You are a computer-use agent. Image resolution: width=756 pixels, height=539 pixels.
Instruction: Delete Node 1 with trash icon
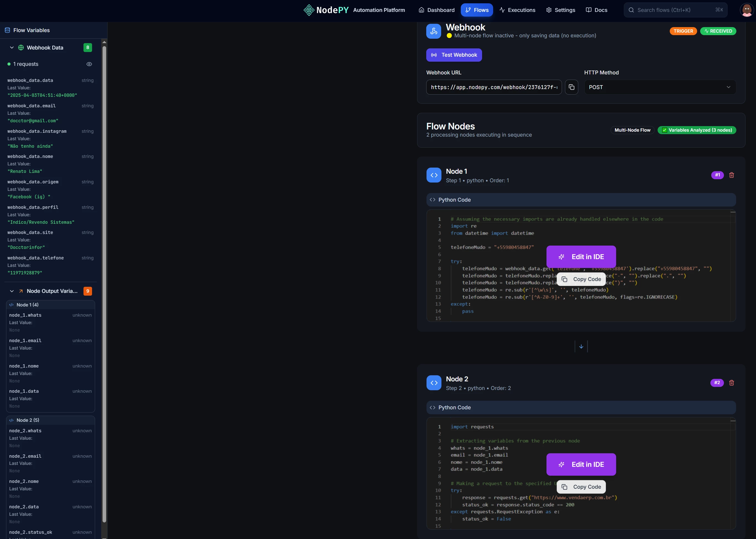click(731, 175)
